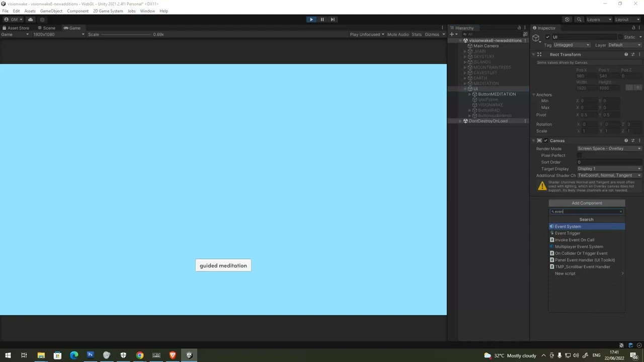Open the Layout dropdown
Image resolution: width=644 pixels, height=362 pixels.
(x=627, y=20)
